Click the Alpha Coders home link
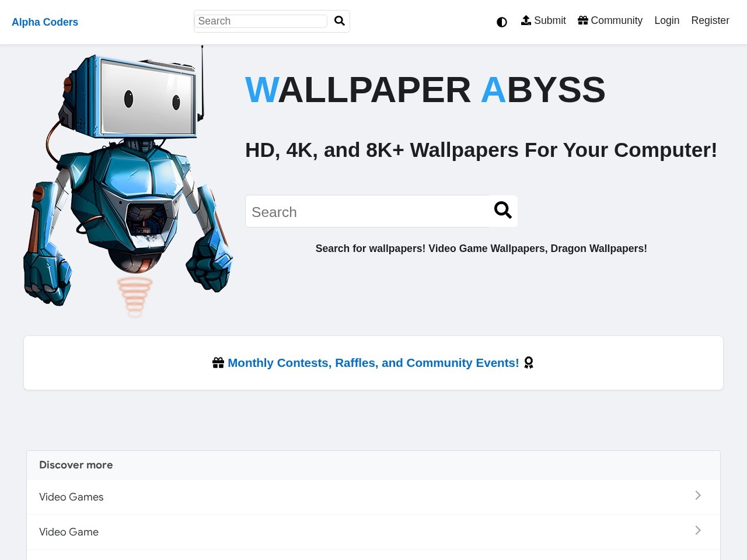 pos(45,22)
